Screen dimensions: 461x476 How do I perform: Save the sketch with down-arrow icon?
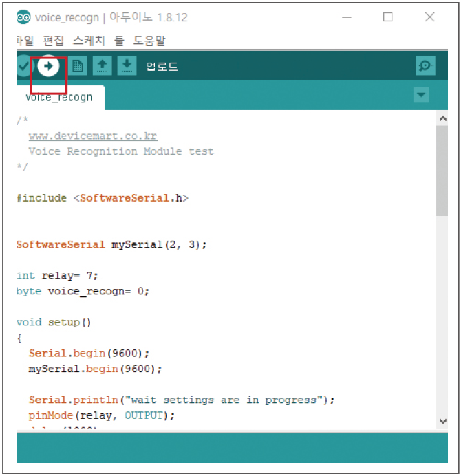(x=127, y=65)
